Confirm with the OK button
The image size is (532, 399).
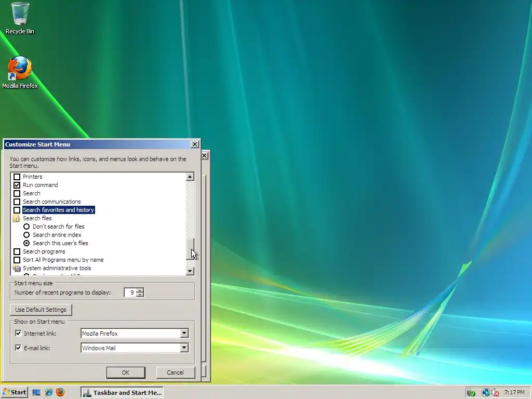pos(126,373)
